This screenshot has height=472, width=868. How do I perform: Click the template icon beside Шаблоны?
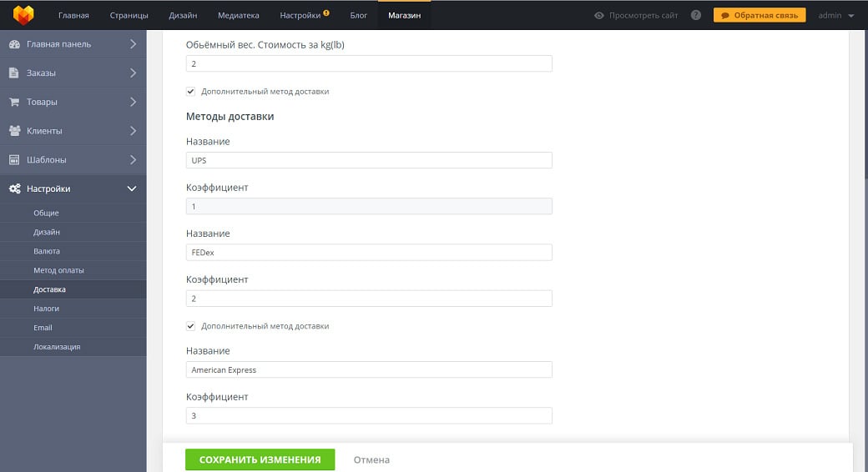click(x=14, y=160)
